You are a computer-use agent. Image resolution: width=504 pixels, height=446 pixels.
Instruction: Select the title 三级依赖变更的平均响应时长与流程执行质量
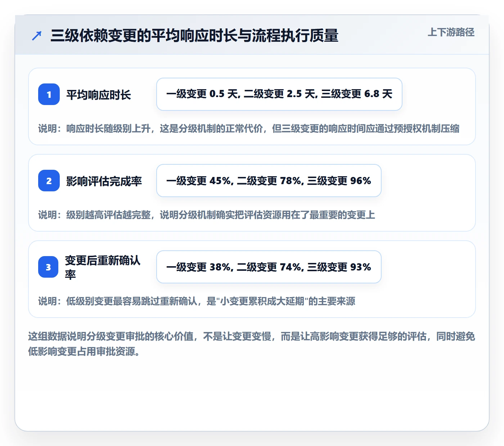click(194, 36)
